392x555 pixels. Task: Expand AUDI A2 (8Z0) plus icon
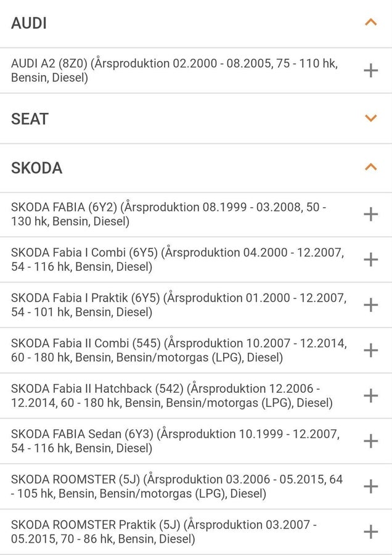pyautogui.click(x=371, y=70)
